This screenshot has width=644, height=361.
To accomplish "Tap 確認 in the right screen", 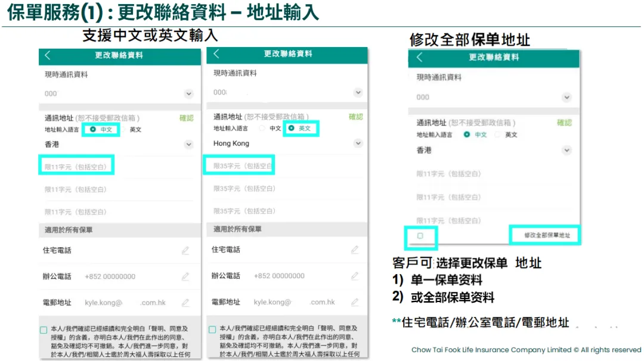I will tap(564, 123).
